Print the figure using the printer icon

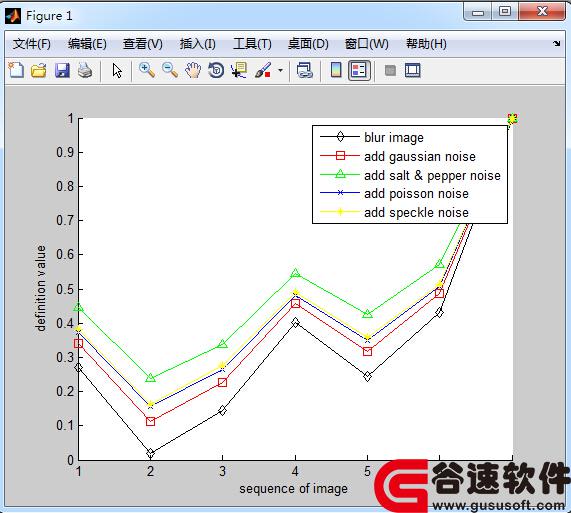click(85, 70)
